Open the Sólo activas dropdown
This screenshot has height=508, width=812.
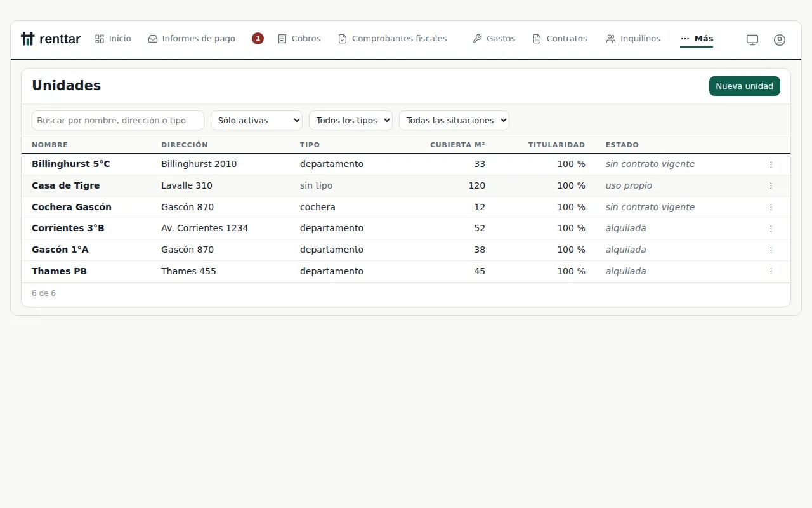point(256,121)
